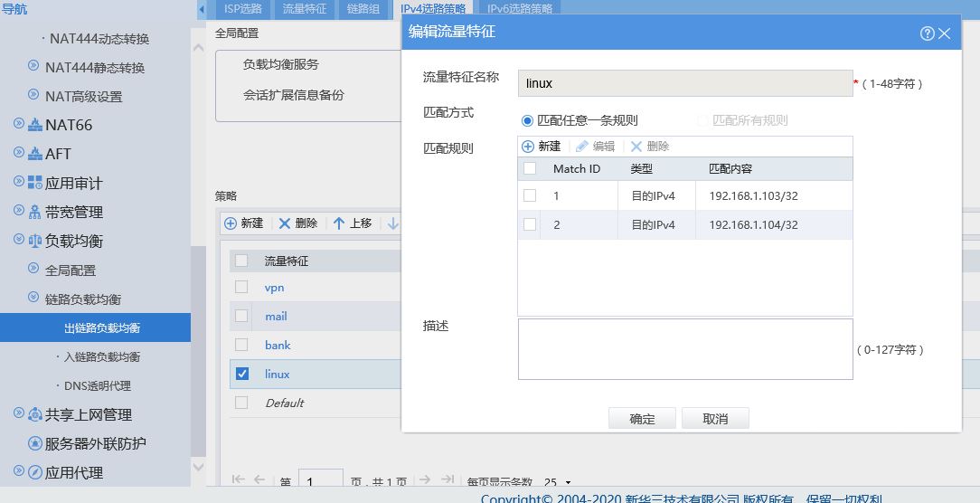The width and height of the screenshot is (980, 503).
Task: Click the 取消 button
Action: [x=715, y=419]
